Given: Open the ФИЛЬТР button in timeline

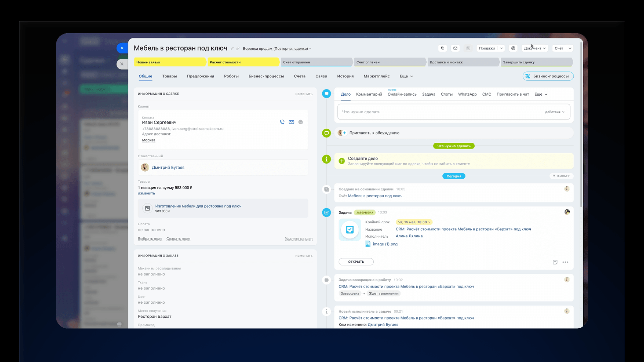Looking at the screenshot, I should pos(561,176).
